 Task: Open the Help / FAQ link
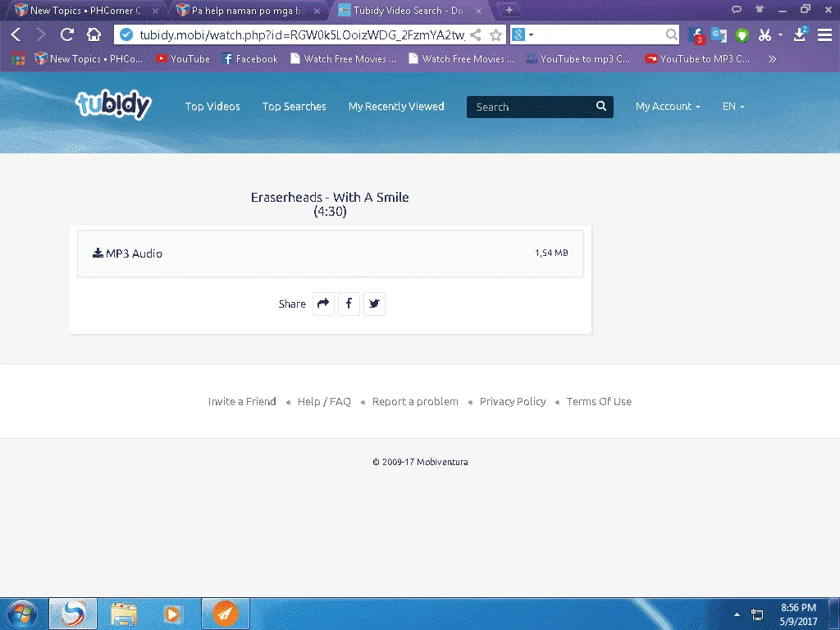point(324,402)
